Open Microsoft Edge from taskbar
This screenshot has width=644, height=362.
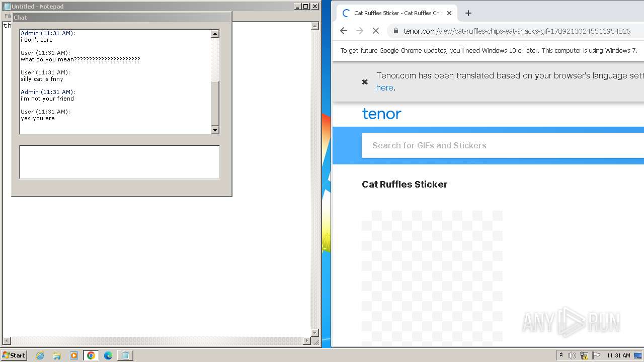[108, 355]
